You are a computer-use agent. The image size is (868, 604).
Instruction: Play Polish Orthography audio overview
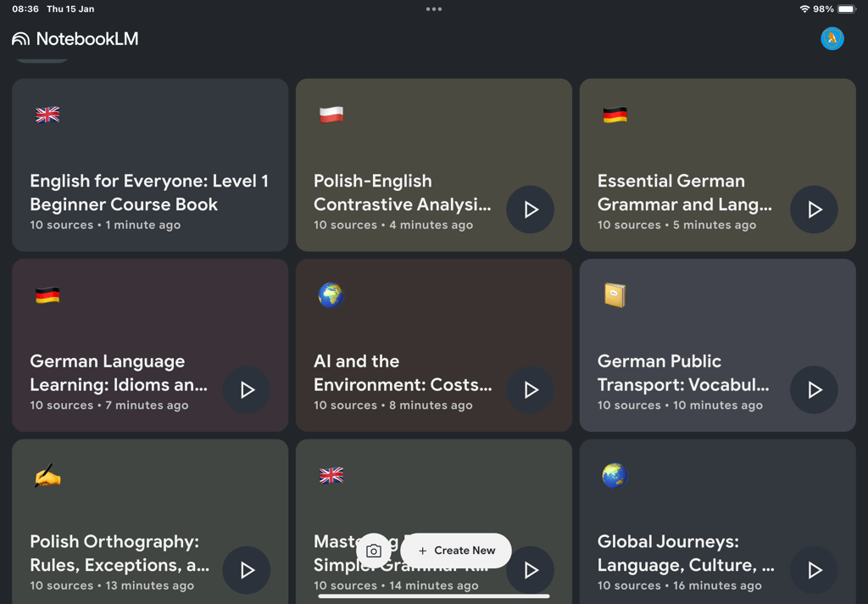tap(247, 570)
